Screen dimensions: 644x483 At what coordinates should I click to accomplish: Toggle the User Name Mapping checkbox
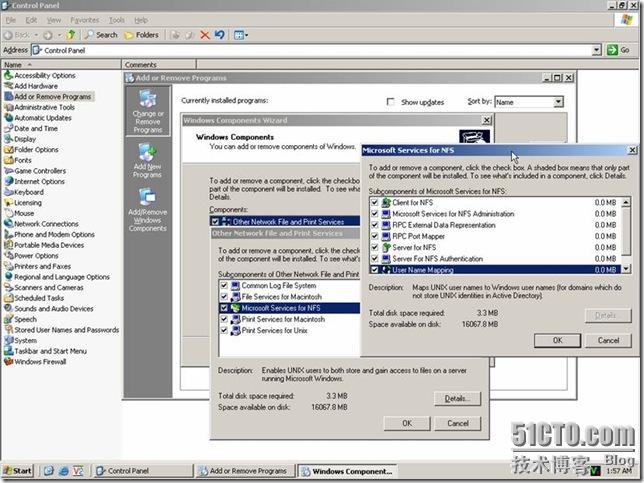(x=375, y=270)
